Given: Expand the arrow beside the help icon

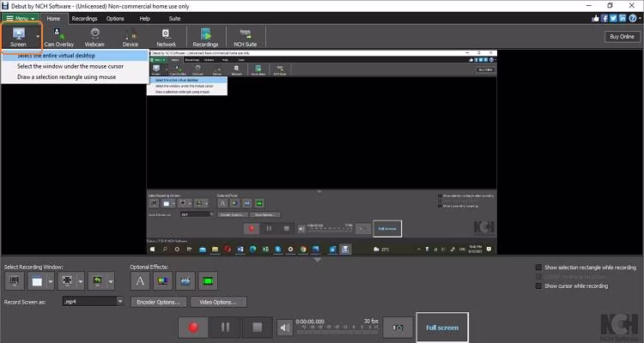Looking at the screenshot, I should click(640, 19).
